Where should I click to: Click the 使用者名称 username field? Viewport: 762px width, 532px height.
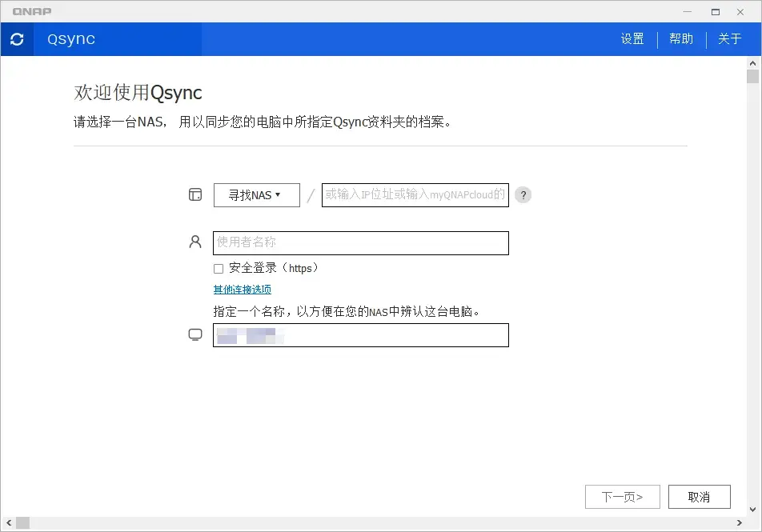click(x=360, y=242)
